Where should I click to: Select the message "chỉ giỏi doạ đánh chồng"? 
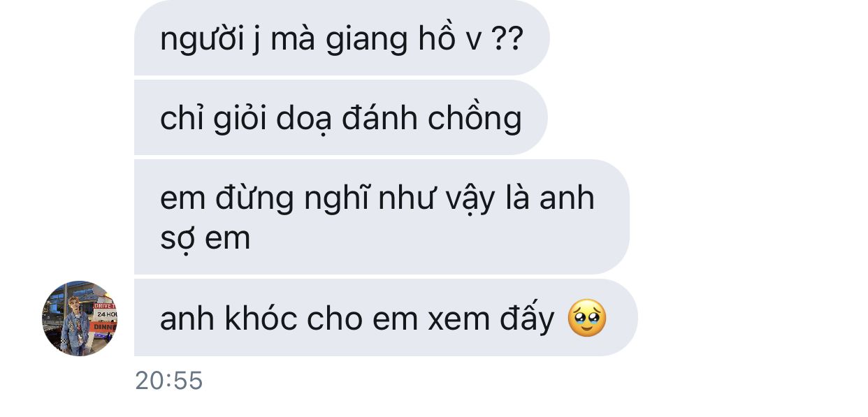[x=340, y=117]
